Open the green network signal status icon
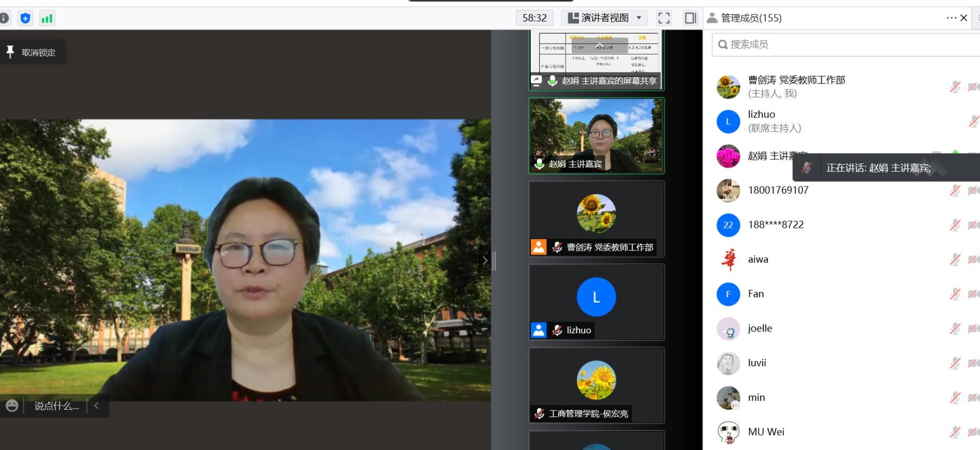This screenshot has height=450, width=980. pyautogui.click(x=47, y=18)
